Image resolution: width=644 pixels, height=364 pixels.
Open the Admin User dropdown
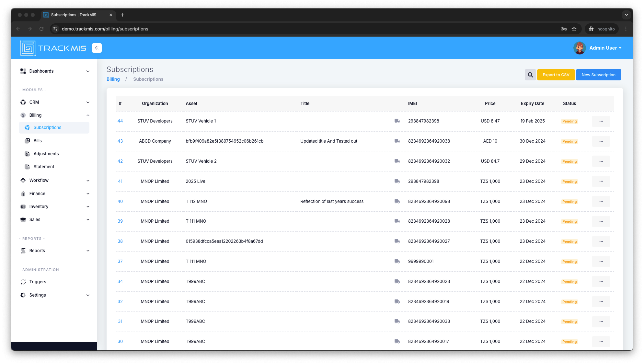pos(605,48)
